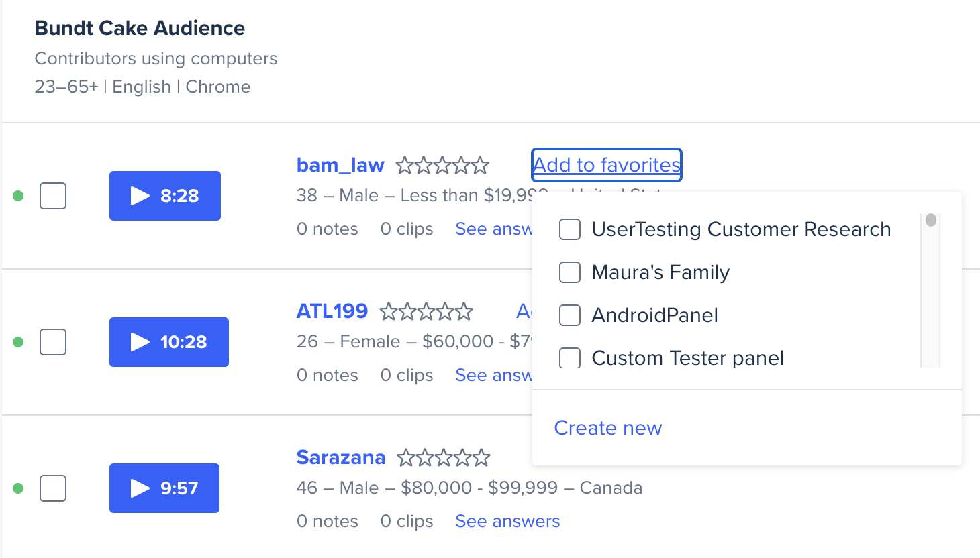Check the Custom Tester panel option

[570, 357]
